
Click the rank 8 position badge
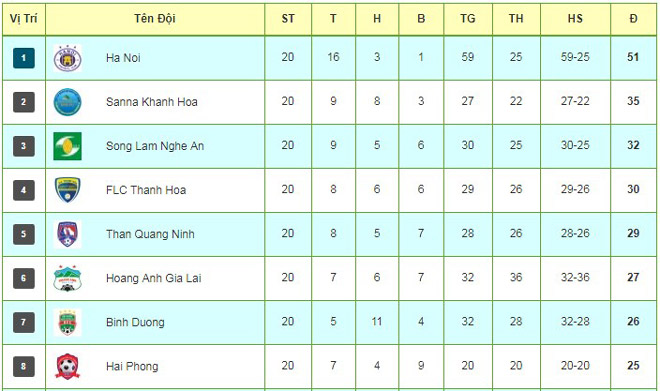pyautogui.click(x=24, y=366)
